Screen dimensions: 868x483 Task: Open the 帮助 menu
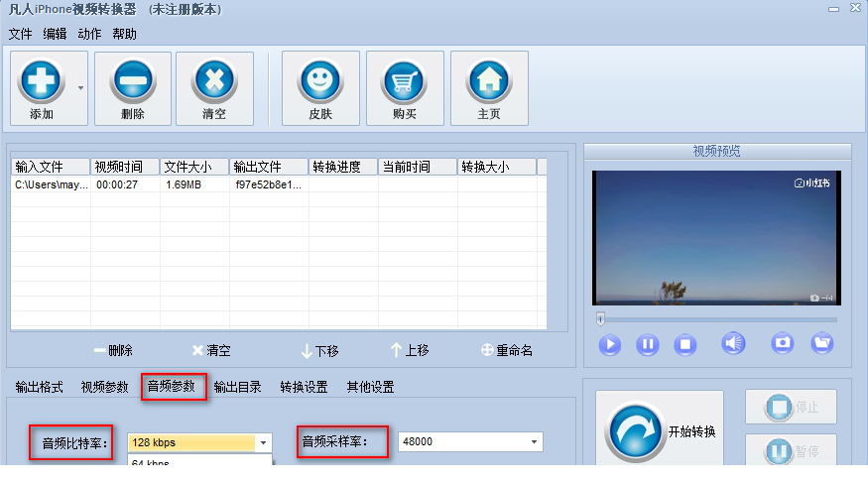tap(124, 34)
